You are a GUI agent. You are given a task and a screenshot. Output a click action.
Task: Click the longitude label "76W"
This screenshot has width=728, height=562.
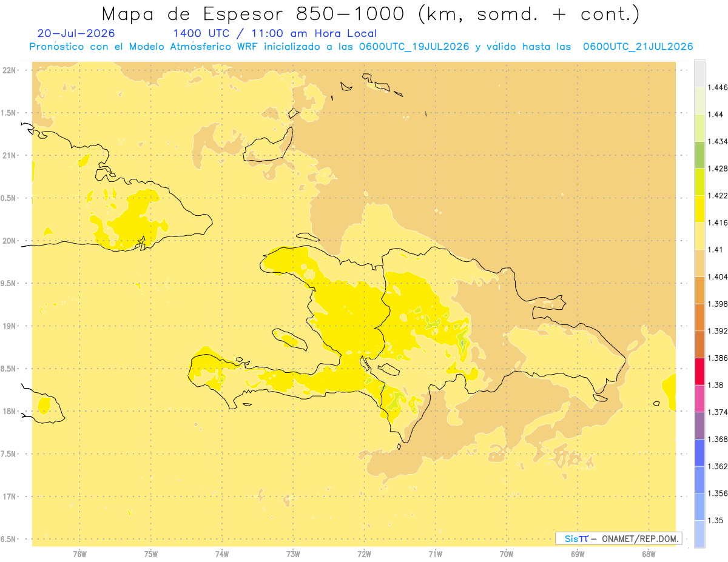[79, 554]
